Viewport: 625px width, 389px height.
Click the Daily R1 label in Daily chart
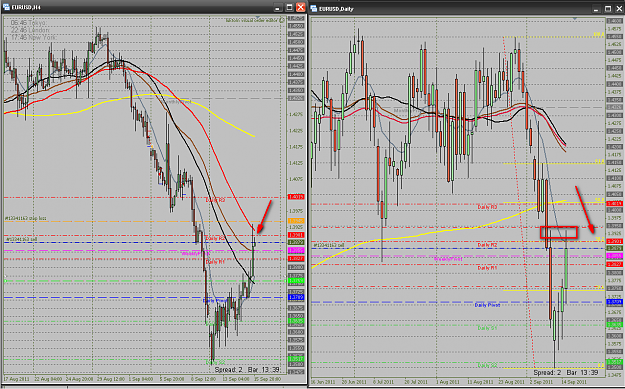pos(487,268)
